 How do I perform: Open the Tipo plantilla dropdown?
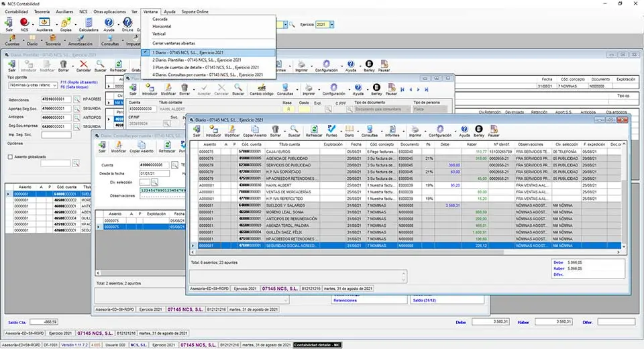54,85
